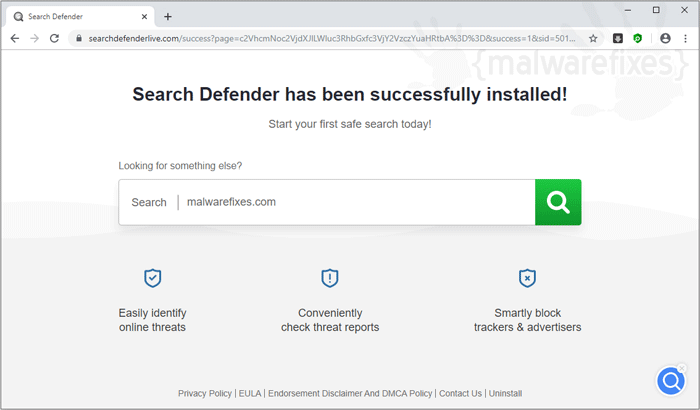
Task: Bookmark this page with star icon
Action: tap(593, 39)
